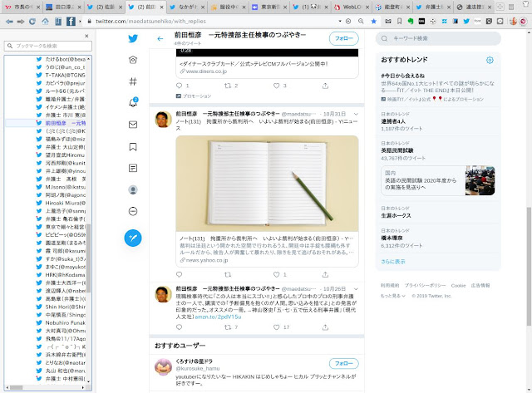Open the 橋本環奈 trend
This screenshot has height=393, width=532.
pos(438,238)
